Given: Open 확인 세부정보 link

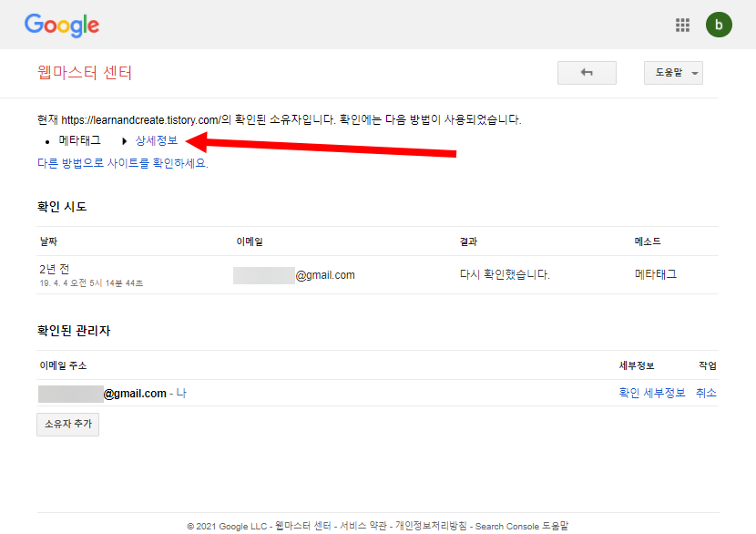Looking at the screenshot, I should (652, 393).
